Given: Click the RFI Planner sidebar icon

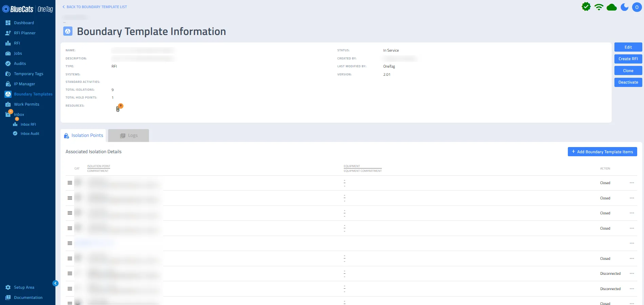Looking at the screenshot, I should pyautogui.click(x=8, y=33).
